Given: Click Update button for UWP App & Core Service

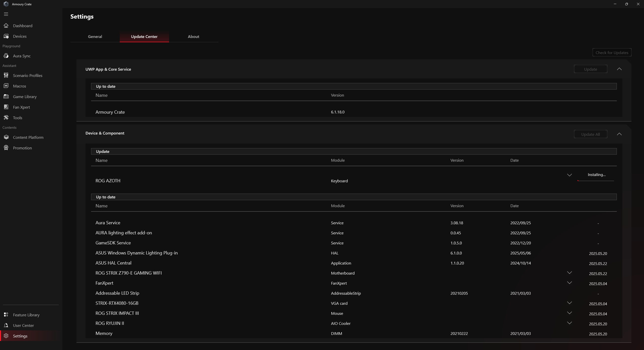Looking at the screenshot, I should pyautogui.click(x=590, y=69).
